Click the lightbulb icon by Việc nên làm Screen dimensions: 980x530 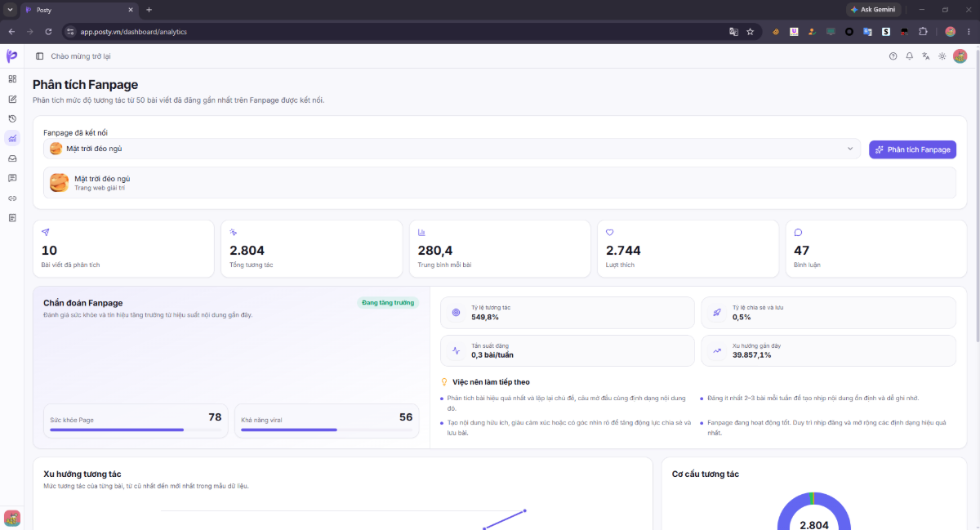(x=444, y=381)
